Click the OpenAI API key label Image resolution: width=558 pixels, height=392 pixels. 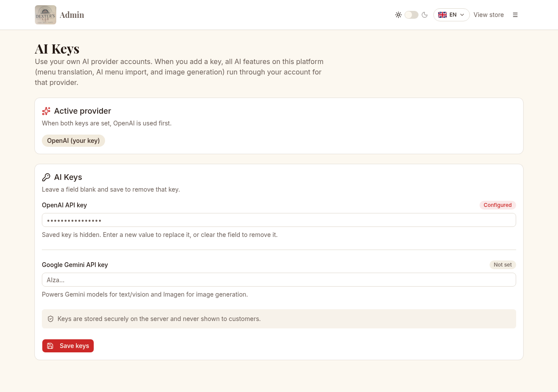[65, 205]
